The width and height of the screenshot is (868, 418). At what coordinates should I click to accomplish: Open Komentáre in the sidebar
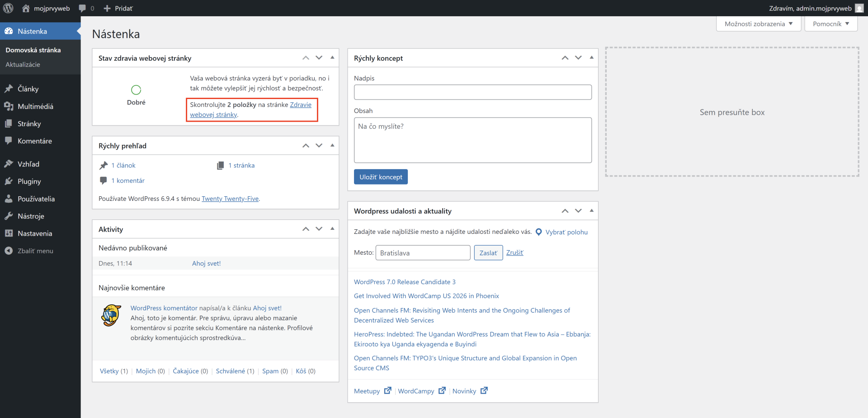40,141
